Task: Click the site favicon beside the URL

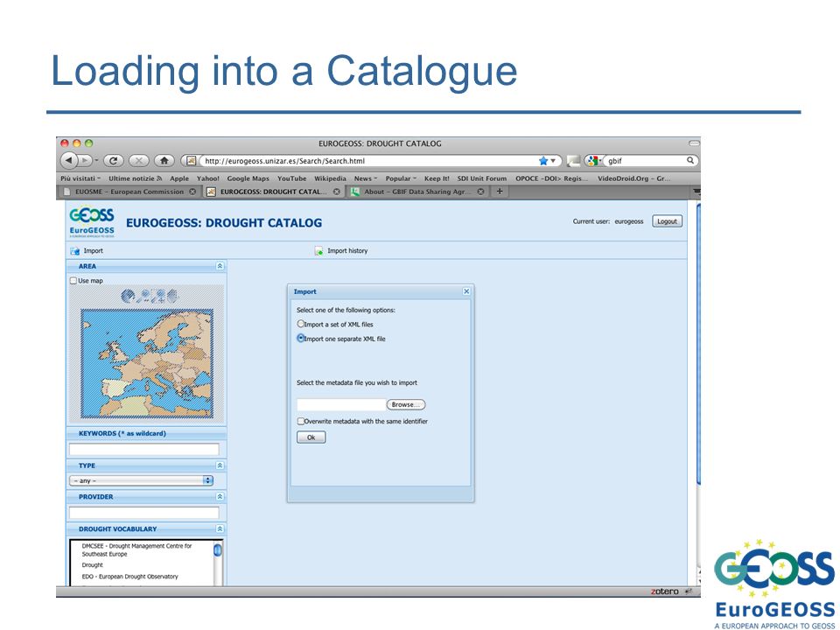Action: [x=192, y=161]
